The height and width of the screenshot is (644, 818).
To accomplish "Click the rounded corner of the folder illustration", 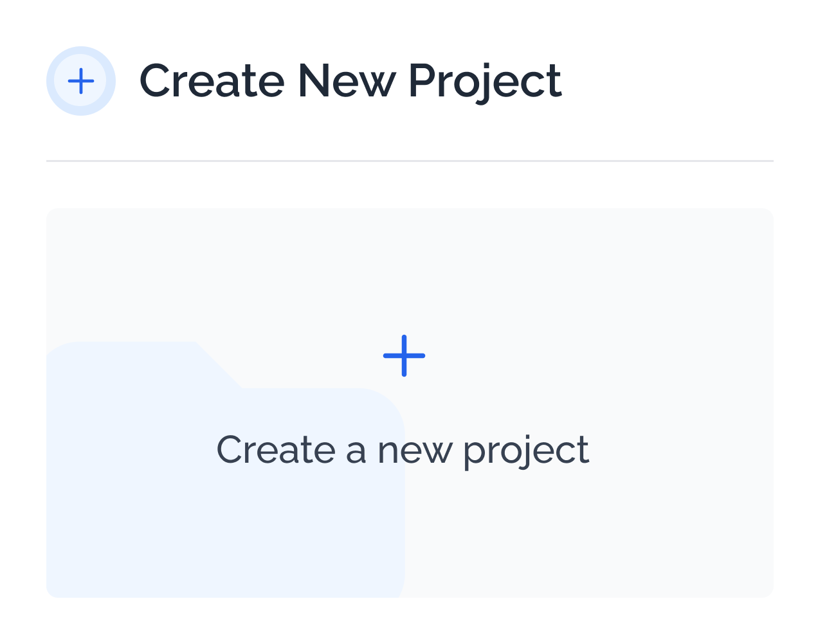I will 384,407.
